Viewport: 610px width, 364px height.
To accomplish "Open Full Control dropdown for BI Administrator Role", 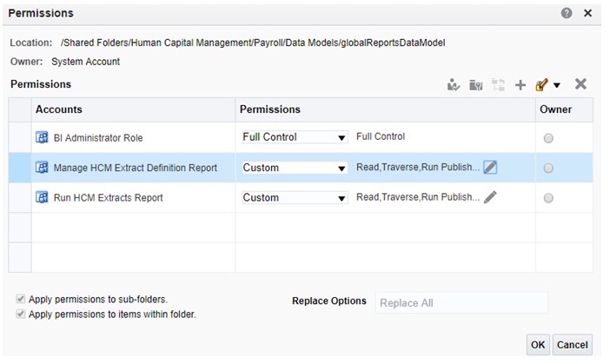I will pos(295,137).
